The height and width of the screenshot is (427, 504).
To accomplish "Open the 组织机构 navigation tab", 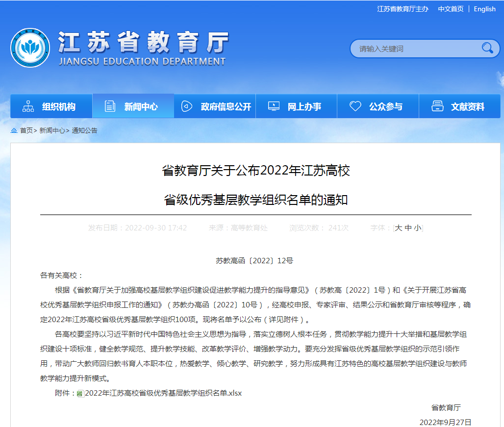I will (x=51, y=106).
